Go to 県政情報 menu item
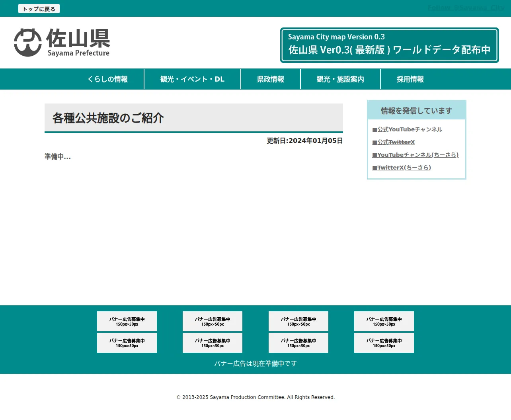Image resolution: width=511 pixels, height=420 pixels. 271,79
